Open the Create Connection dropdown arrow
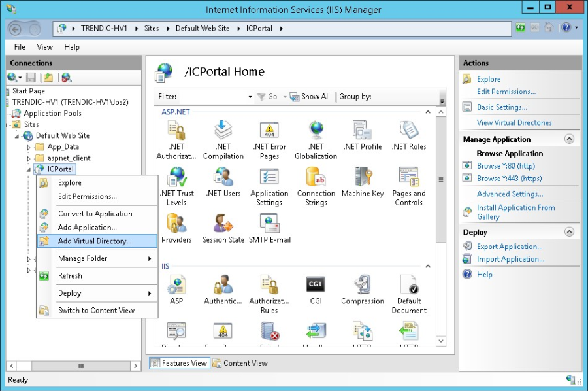This screenshot has height=391, width=588. (x=20, y=78)
